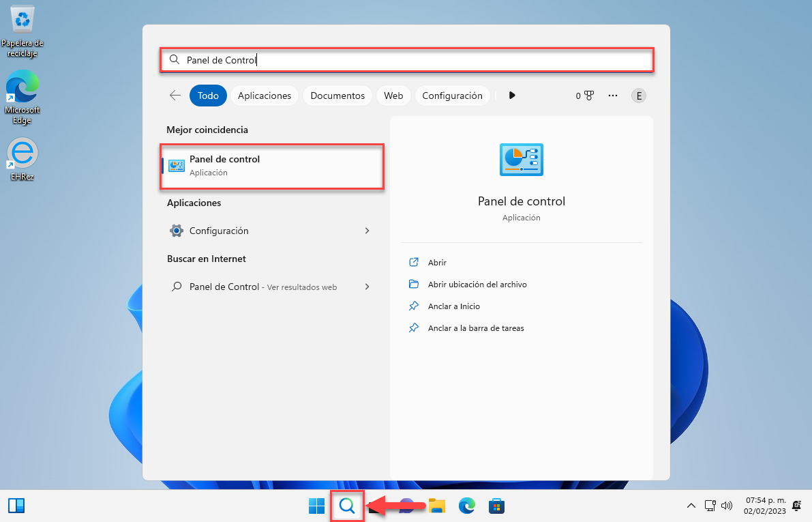Click Abrir in the details pane
This screenshot has width=812, height=522.
click(437, 262)
